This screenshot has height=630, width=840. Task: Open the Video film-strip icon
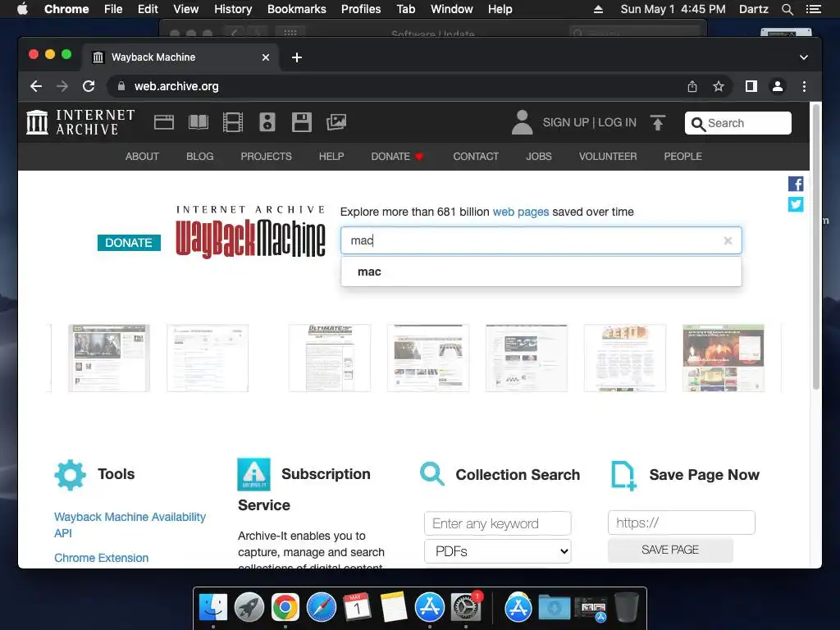pos(232,123)
